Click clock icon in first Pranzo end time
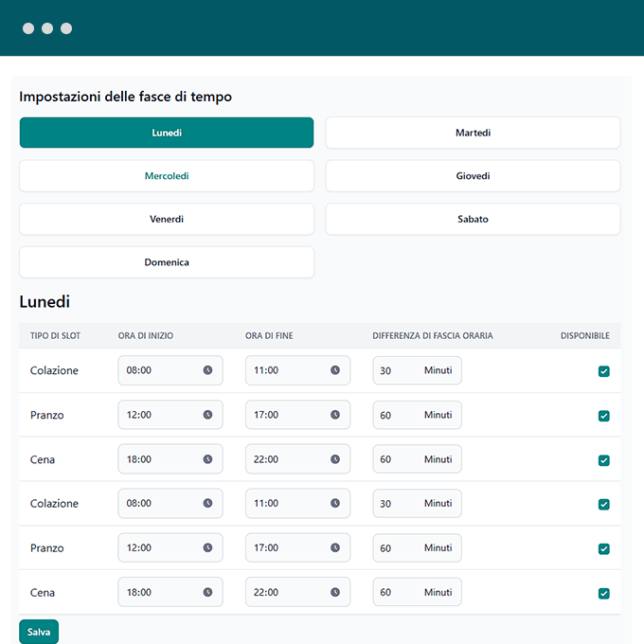The width and height of the screenshot is (644, 644). [x=334, y=415]
